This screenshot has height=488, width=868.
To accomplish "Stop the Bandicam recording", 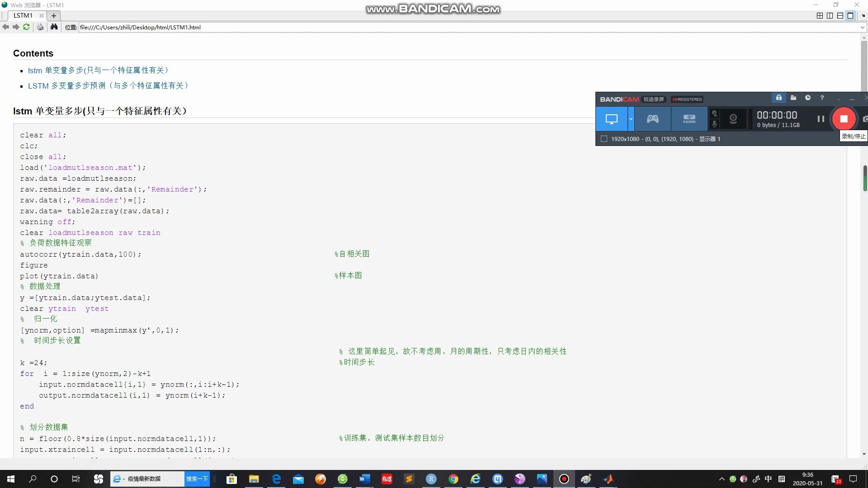I will [x=844, y=119].
